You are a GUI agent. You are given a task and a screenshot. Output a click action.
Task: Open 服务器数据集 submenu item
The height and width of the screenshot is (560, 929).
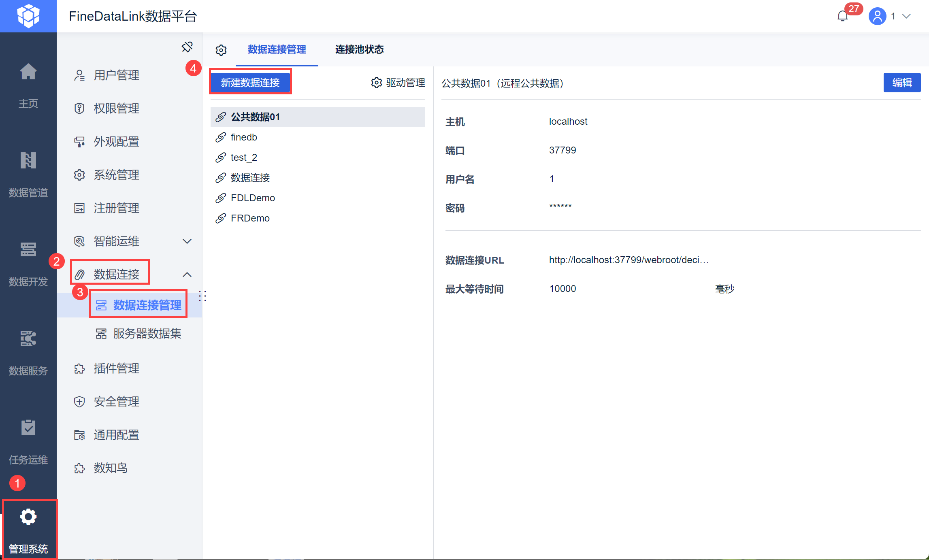point(147,334)
